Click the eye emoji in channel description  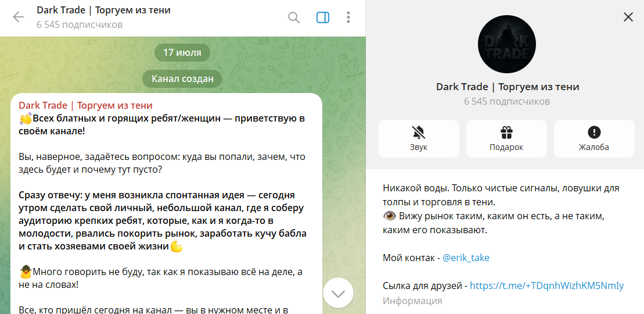[390, 216]
